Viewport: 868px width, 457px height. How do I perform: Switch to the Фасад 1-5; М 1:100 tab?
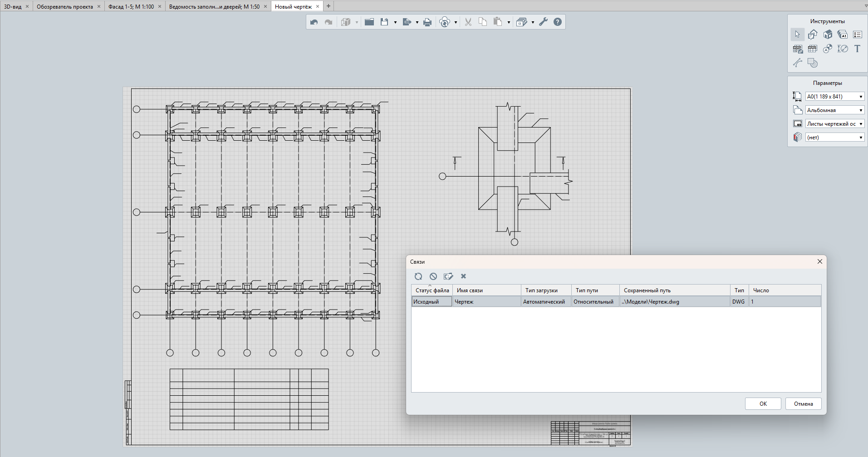131,6
